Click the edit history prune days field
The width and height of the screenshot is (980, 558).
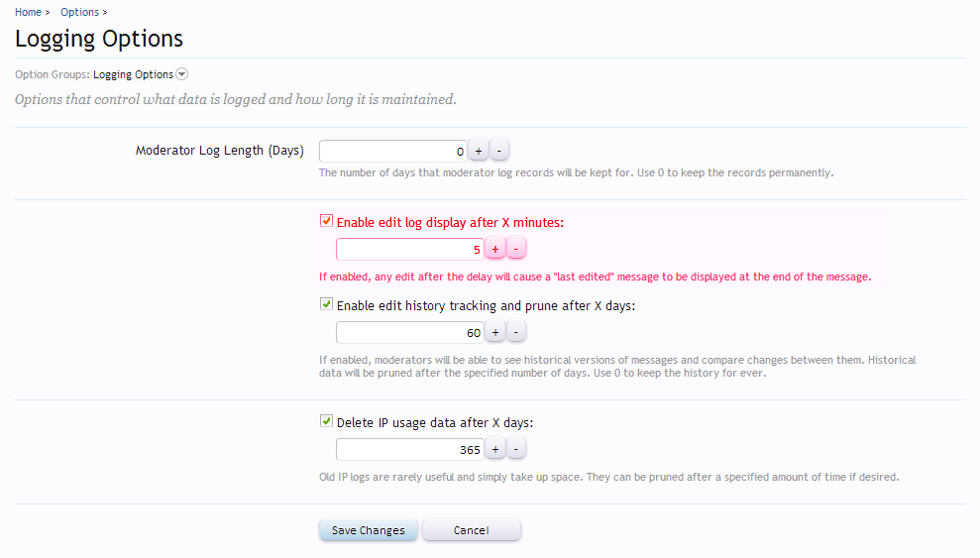410,332
